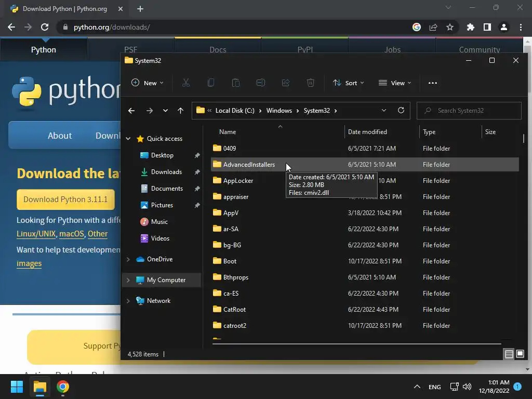Viewport: 532px width, 399px height.
Task: Open recent locations dropdown arrow
Action: coord(165,111)
